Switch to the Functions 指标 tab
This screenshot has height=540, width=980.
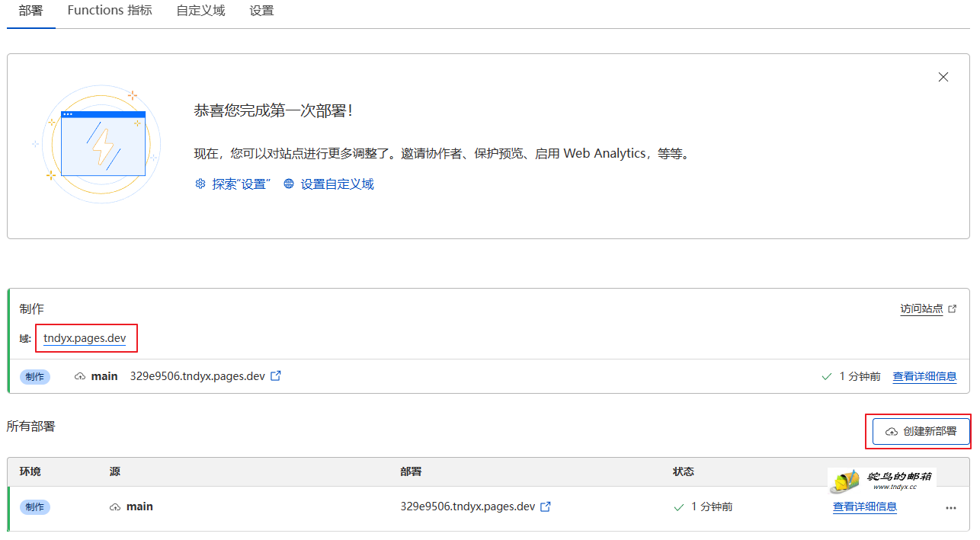(x=109, y=11)
